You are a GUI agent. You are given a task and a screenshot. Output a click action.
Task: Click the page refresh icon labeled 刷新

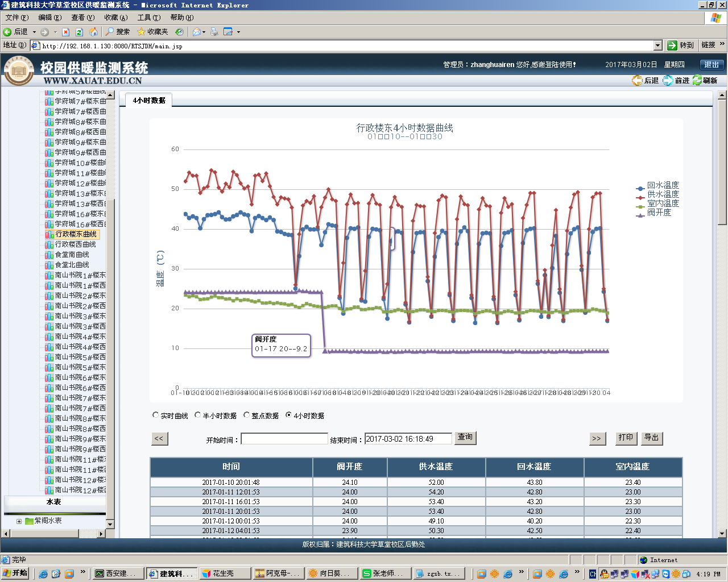(x=705, y=81)
